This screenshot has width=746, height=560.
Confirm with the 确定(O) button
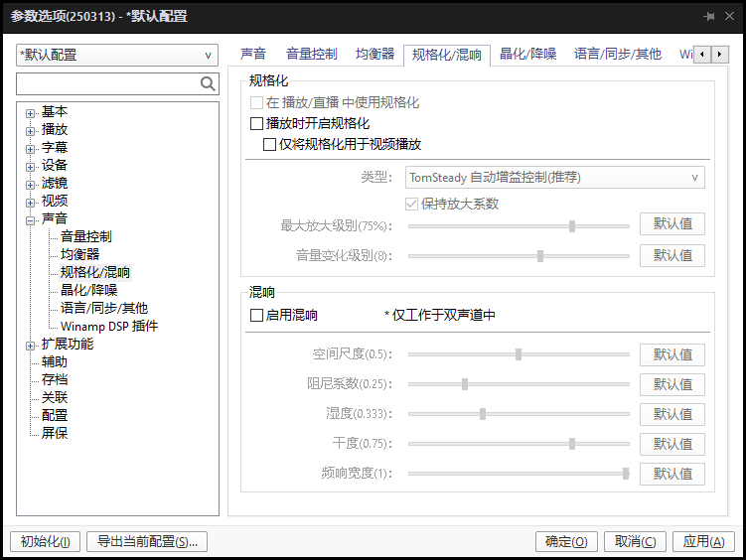click(566, 541)
